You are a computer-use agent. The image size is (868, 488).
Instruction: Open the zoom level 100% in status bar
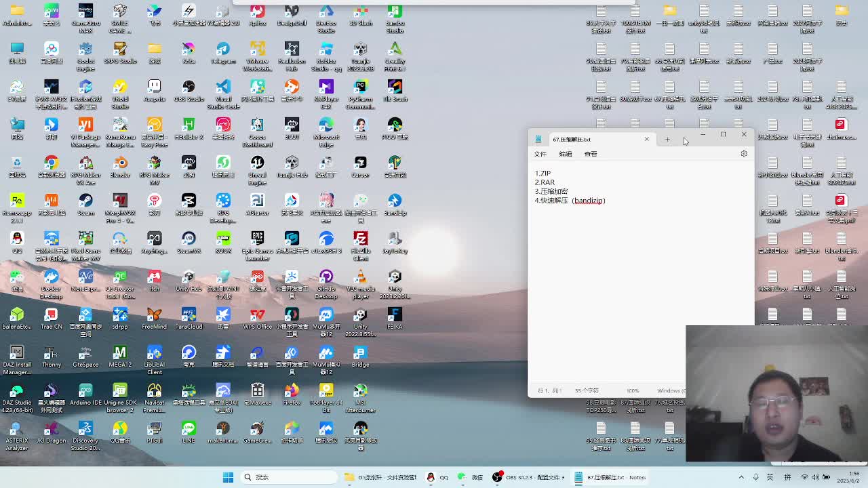coord(633,390)
